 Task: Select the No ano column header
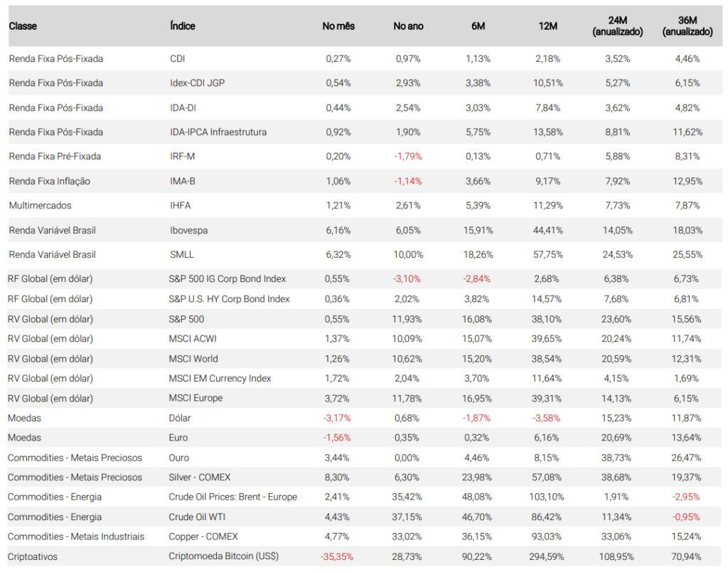pyautogui.click(x=408, y=26)
